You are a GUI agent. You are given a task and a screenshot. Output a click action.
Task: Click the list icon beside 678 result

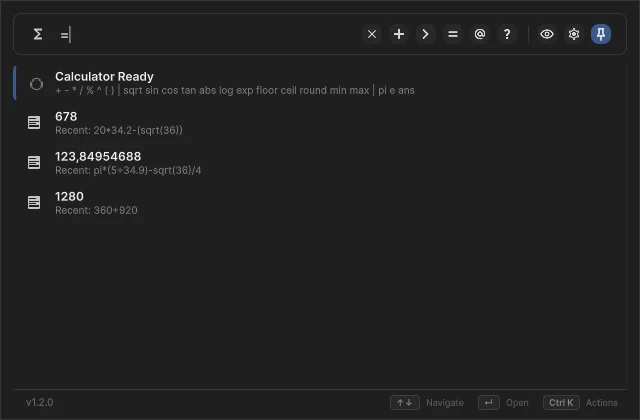[34, 122]
